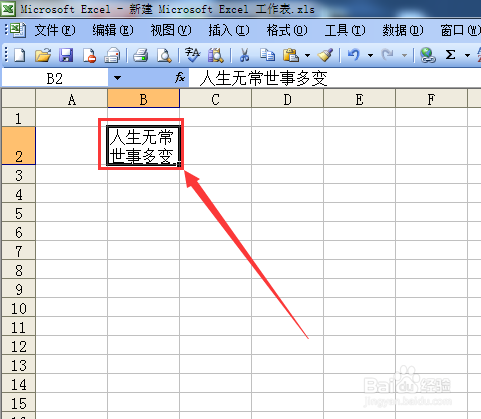Open Print Preview magnifier icon

click(x=164, y=55)
